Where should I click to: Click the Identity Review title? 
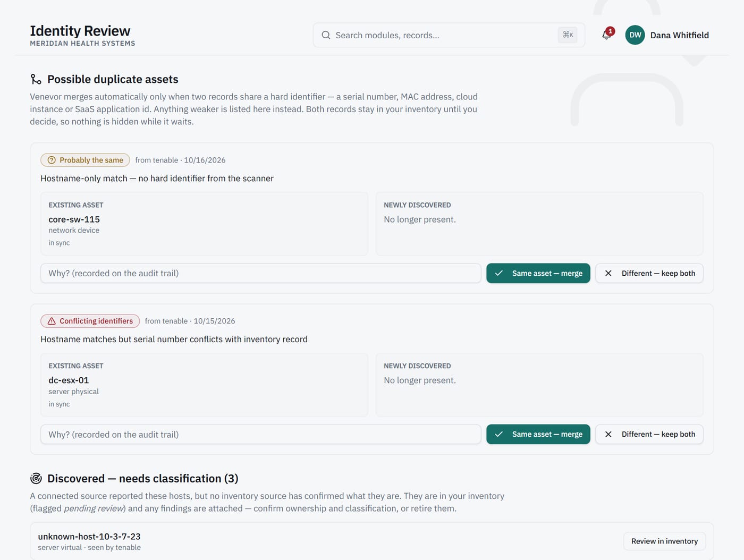point(80,31)
